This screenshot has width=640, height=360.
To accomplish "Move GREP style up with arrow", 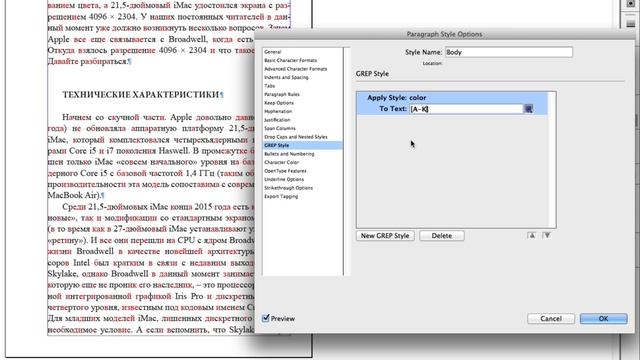I will (x=531, y=236).
